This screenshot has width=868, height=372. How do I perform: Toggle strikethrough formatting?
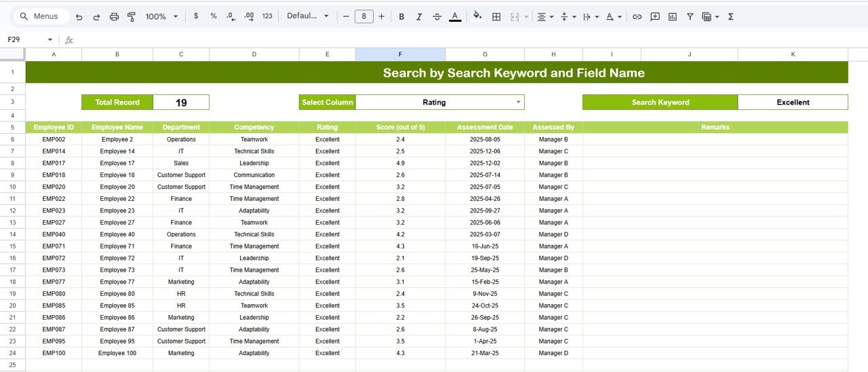(x=437, y=16)
